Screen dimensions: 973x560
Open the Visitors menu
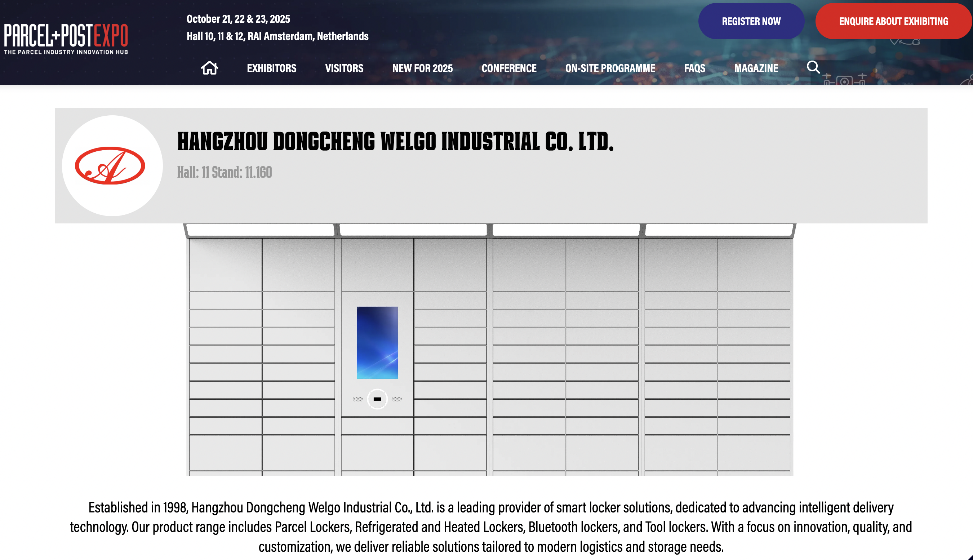pyautogui.click(x=344, y=68)
